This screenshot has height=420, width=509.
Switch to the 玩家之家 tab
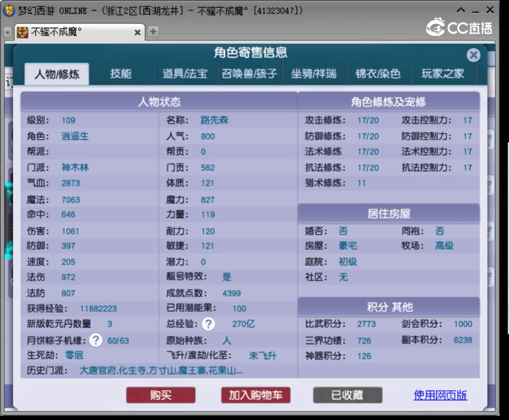pyautogui.click(x=443, y=74)
